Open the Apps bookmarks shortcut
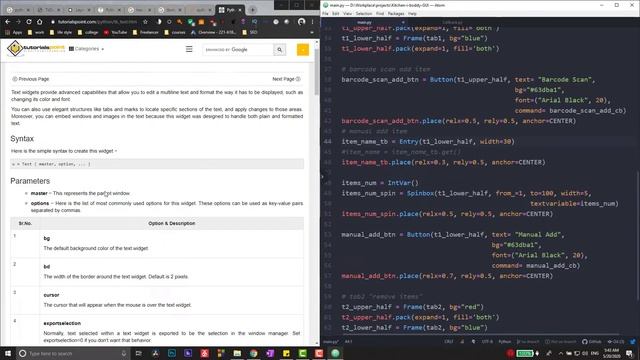Image resolution: width=640 pixels, height=360 pixels. (14, 32)
